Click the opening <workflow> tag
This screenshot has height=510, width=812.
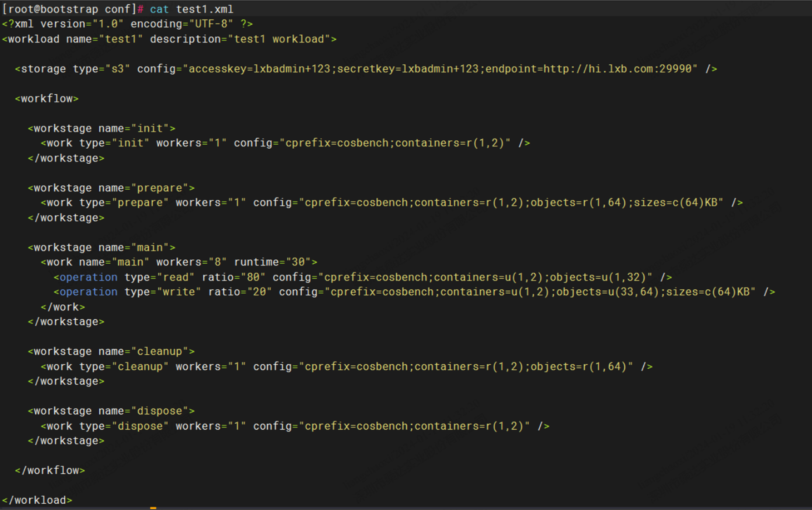(47, 99)
